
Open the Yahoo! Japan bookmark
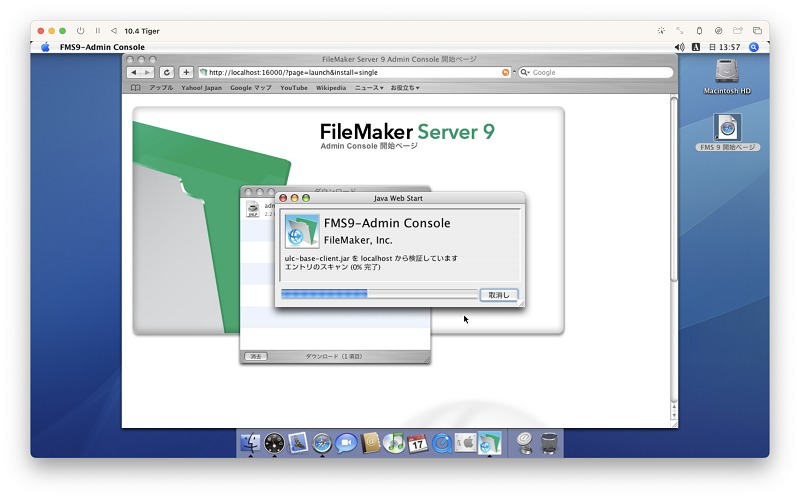202,88
